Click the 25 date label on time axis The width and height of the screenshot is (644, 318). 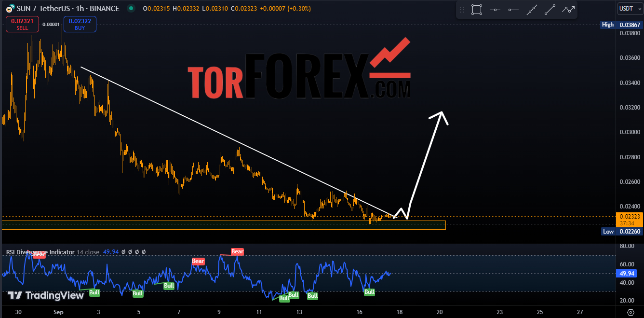pyautogui.click(x=540, y=312)
